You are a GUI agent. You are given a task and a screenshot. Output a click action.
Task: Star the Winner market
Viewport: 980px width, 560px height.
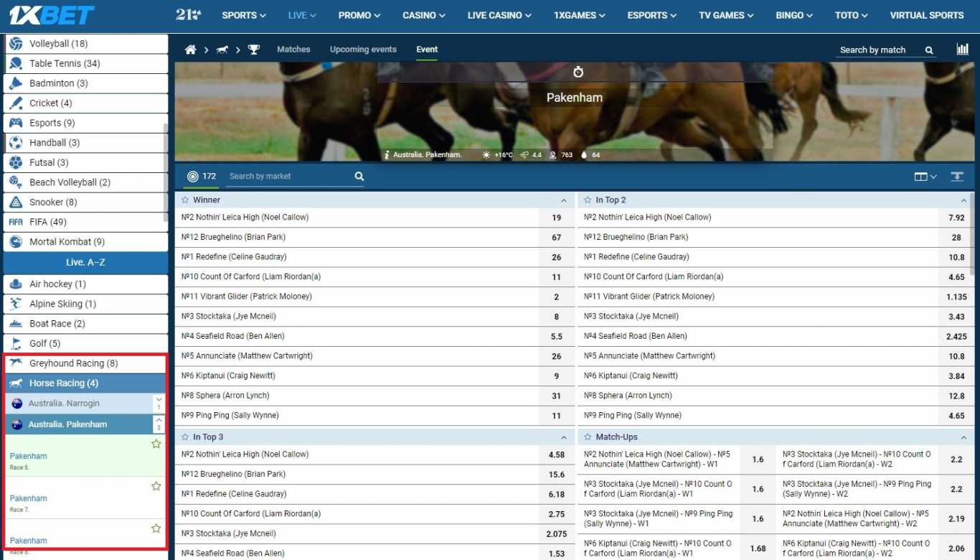[x=185, y=200]
